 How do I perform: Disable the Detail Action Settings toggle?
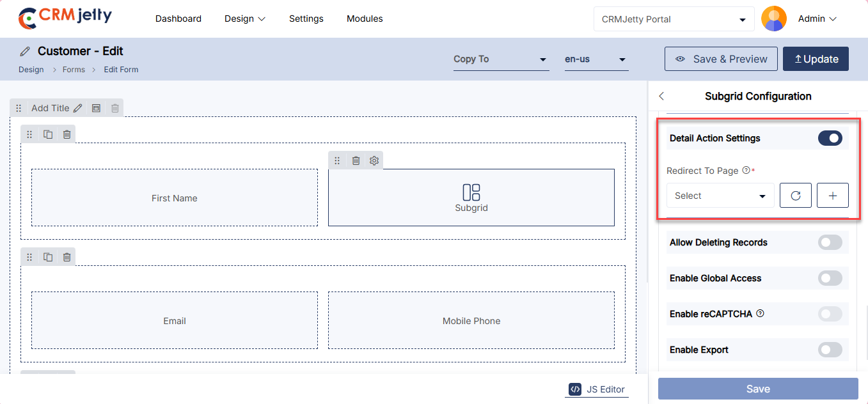[830, 138]
